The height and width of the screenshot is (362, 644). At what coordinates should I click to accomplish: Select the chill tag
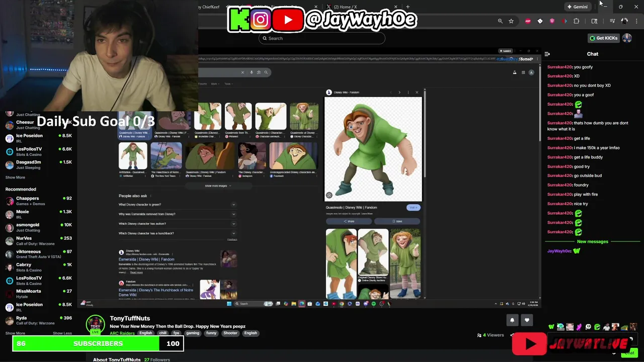click(163, 333)
